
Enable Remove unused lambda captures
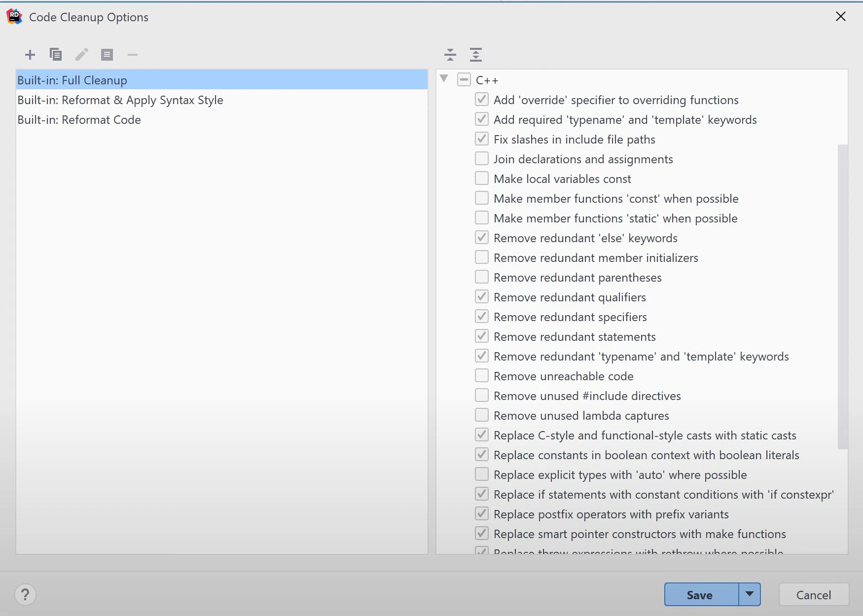point(482,415)
